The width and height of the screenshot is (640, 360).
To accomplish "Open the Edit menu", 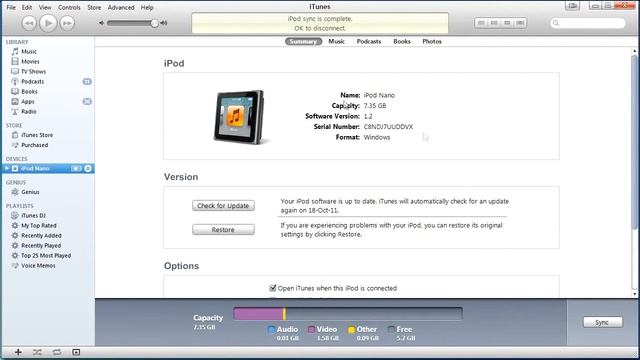I will (27, 7).
